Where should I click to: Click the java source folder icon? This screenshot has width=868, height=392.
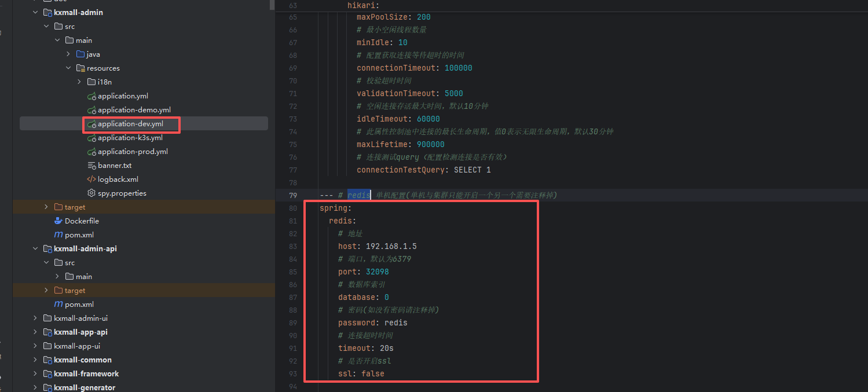80,54
